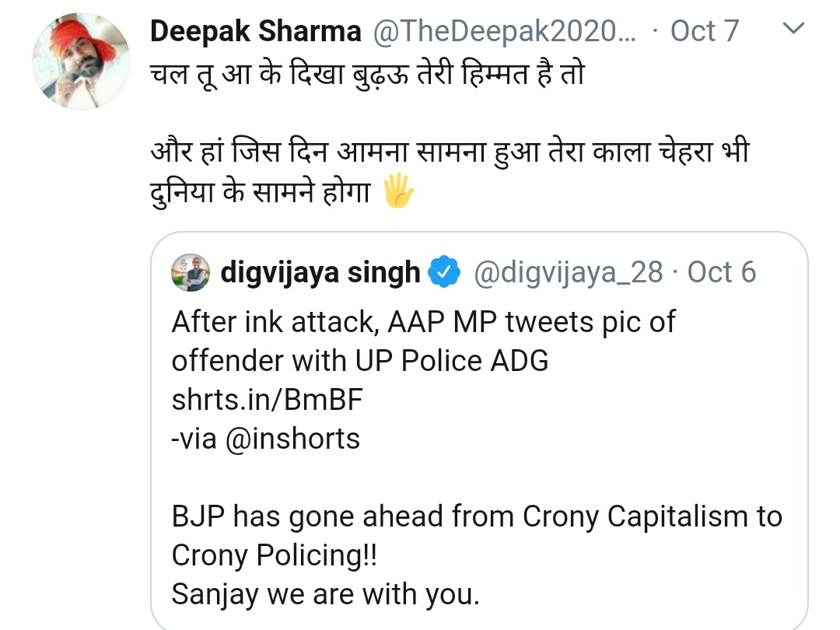
Task: Open the @digvijaya_28 handle
Action: click(x=568, y=273)
